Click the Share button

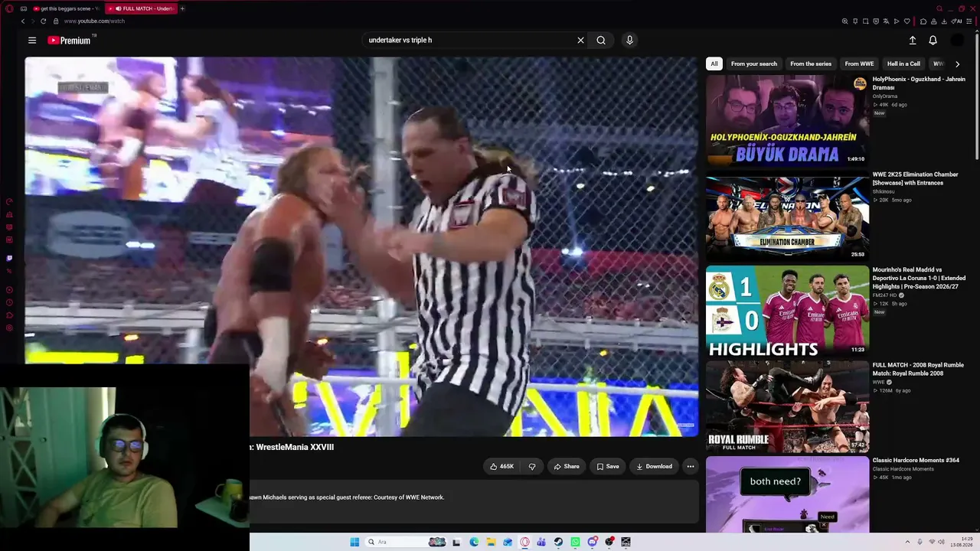tap(567, 466)
